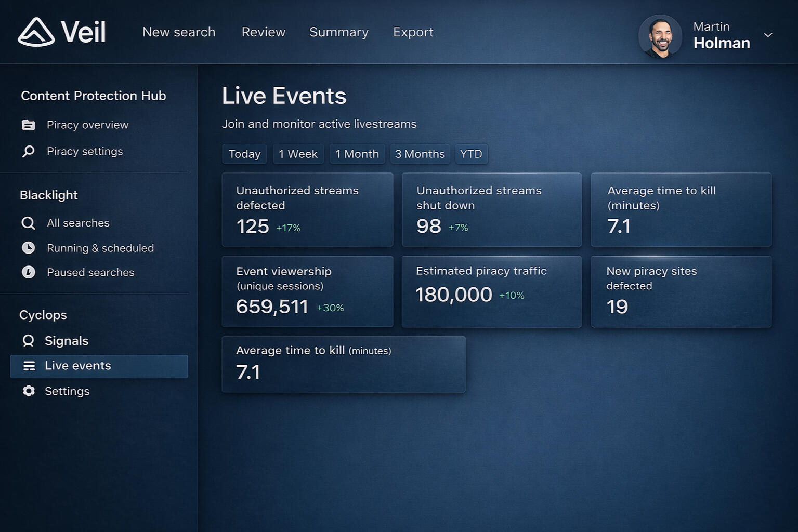Screen dimensions: 798x532
Task: Switch time range to 1 Week
Action: click(298, 154)
